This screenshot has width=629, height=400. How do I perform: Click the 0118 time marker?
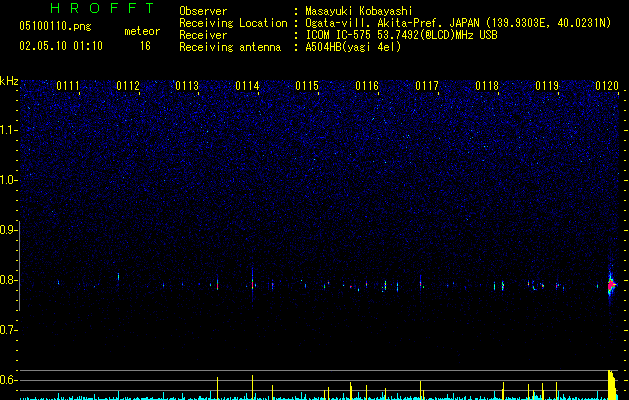(487, 86)
